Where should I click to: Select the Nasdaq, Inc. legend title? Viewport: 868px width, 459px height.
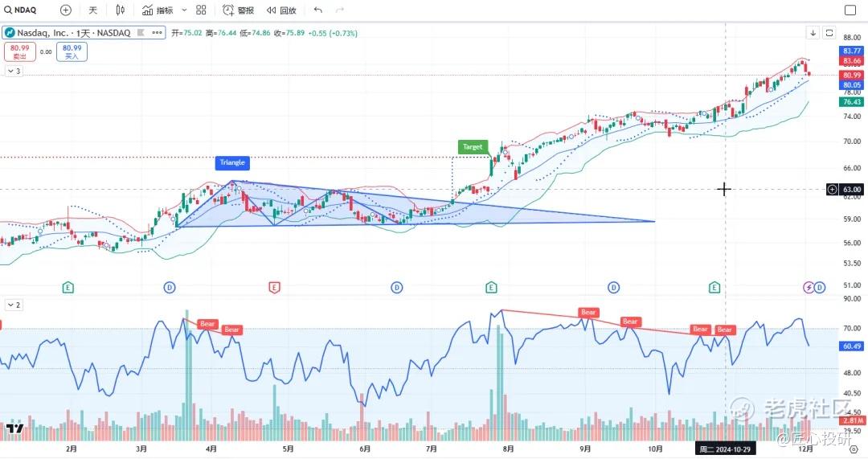tap(74, 33)
